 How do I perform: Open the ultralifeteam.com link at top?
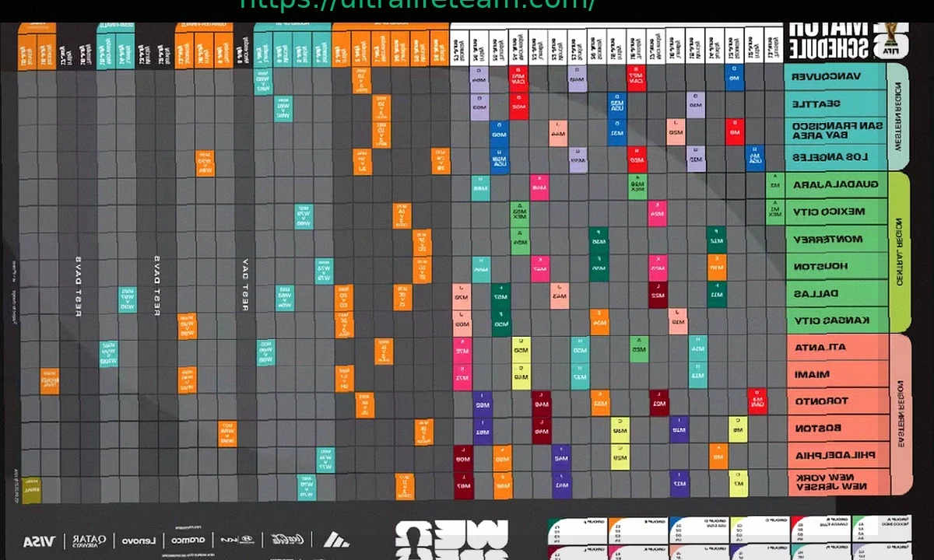pyautogui.click(x=418, y=5)
